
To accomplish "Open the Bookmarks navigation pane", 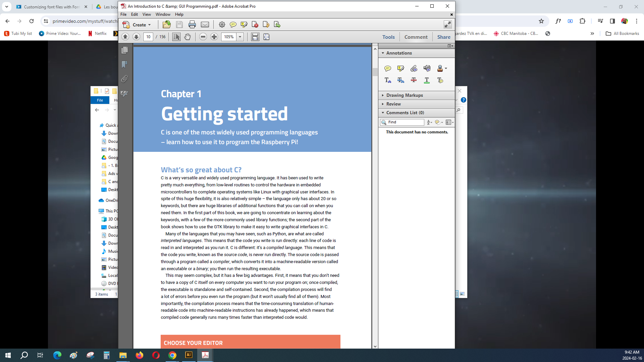I will (124, 64).
